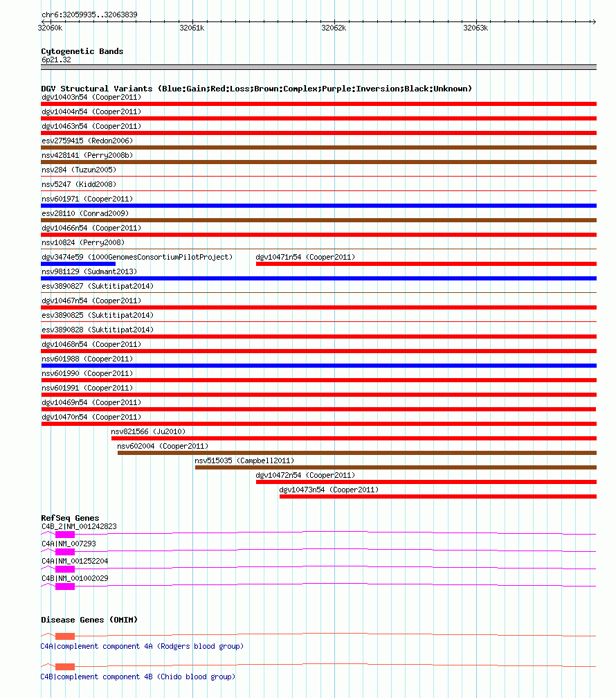
Task: Click the orange OMIM exon box above C4B
Action: click(x=65, y=666)
